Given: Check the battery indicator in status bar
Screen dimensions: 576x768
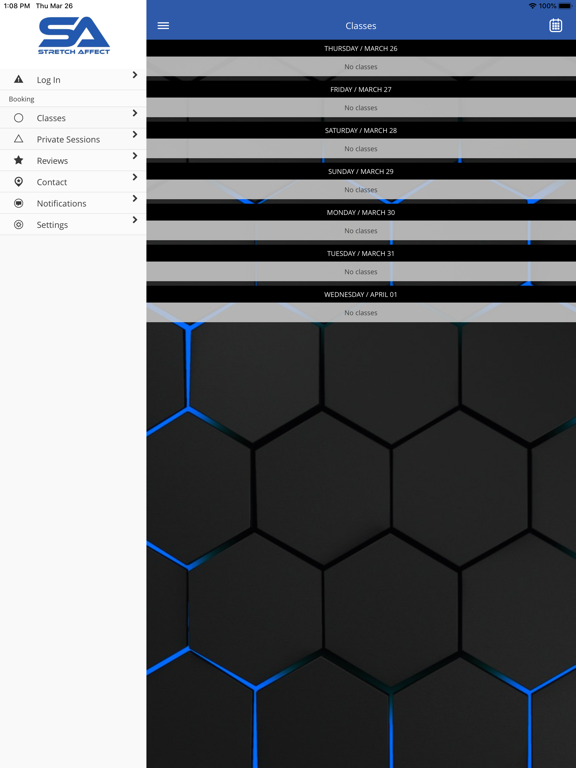Looking at the screenshot, I should pyautogui.click(x=565, y=6).
